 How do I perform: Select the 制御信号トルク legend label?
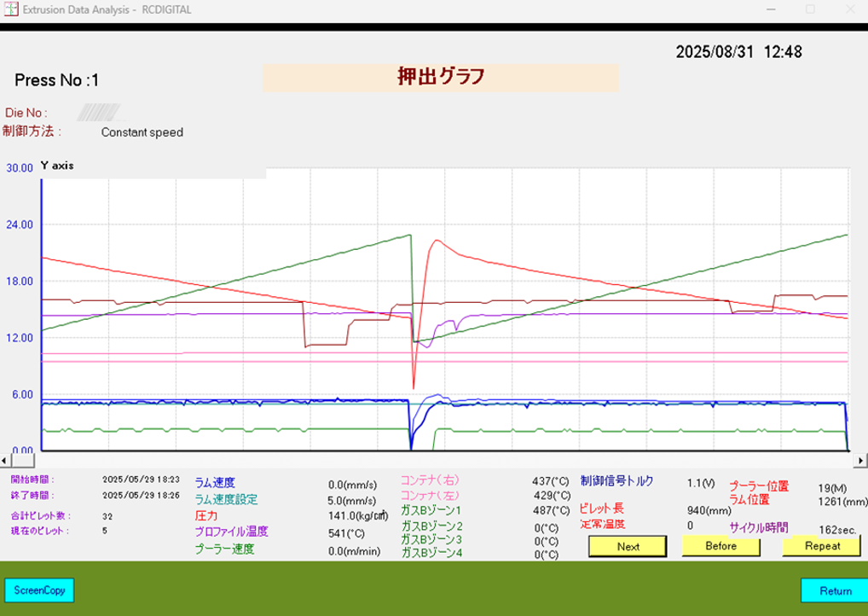click(617, 481)
